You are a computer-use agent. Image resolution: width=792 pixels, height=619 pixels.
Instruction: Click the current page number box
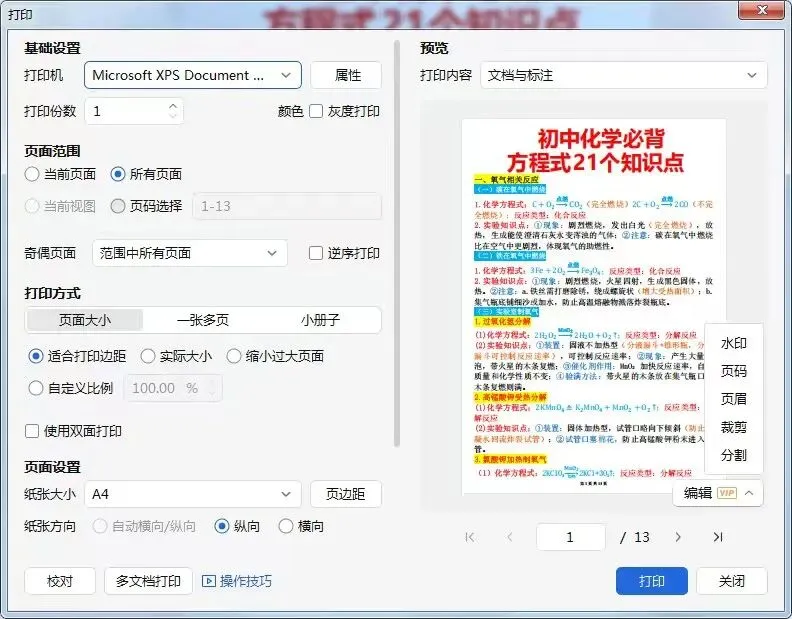click(x=571, y=537)
